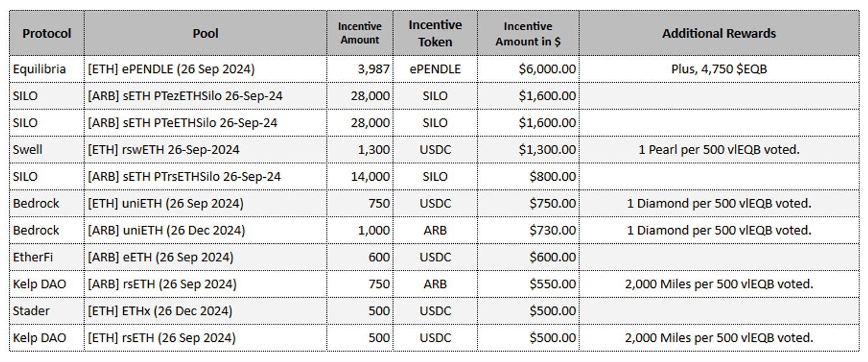868x362 pixels.
Task: Select the [ETH] rsETH (26 Sep 2024) cell
Action: pyautogui.click(x=161, y=338)
